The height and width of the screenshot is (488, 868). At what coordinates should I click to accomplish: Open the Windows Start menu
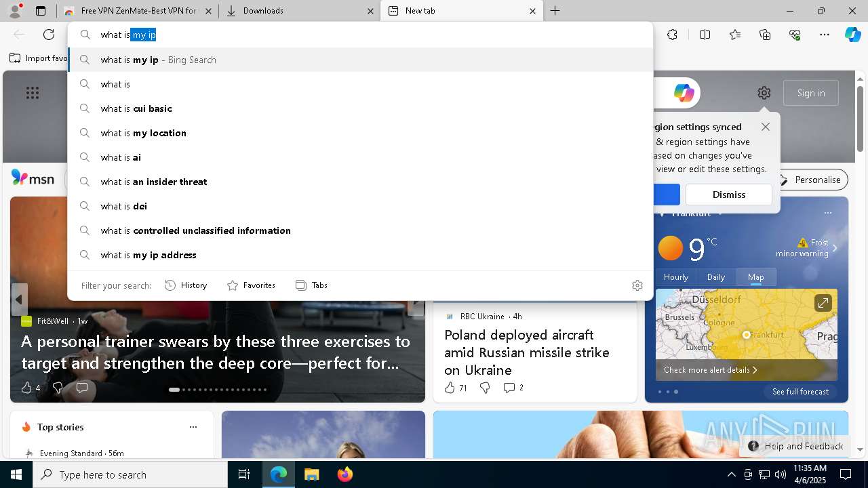click(x=16, y=474)
